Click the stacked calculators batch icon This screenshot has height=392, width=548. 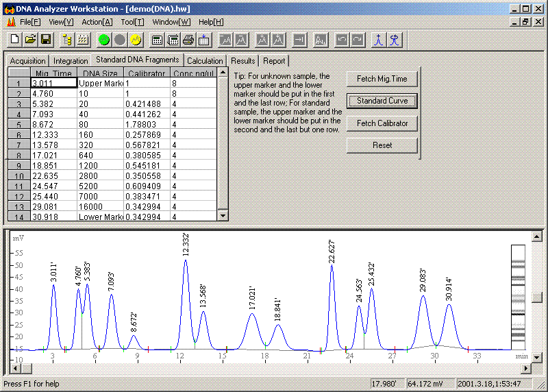173,40
